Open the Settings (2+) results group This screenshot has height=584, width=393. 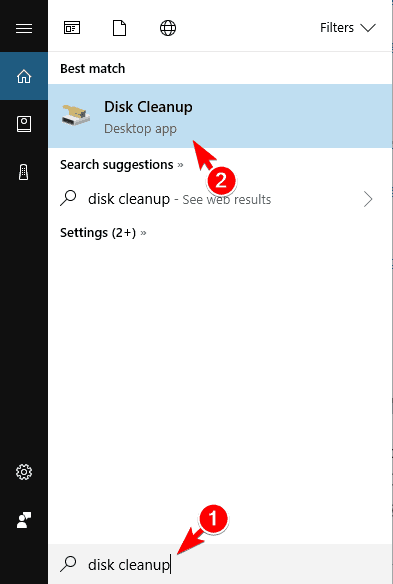pos(98,233)
